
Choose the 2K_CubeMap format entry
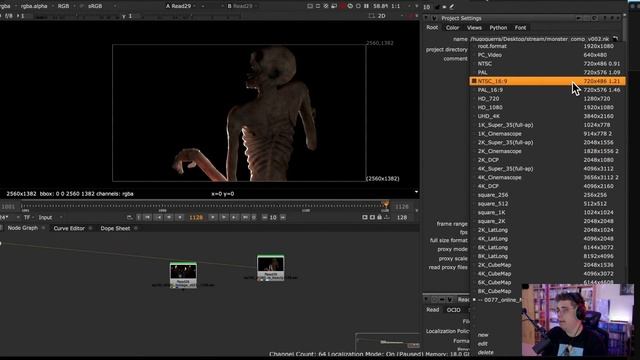(547, 265)
